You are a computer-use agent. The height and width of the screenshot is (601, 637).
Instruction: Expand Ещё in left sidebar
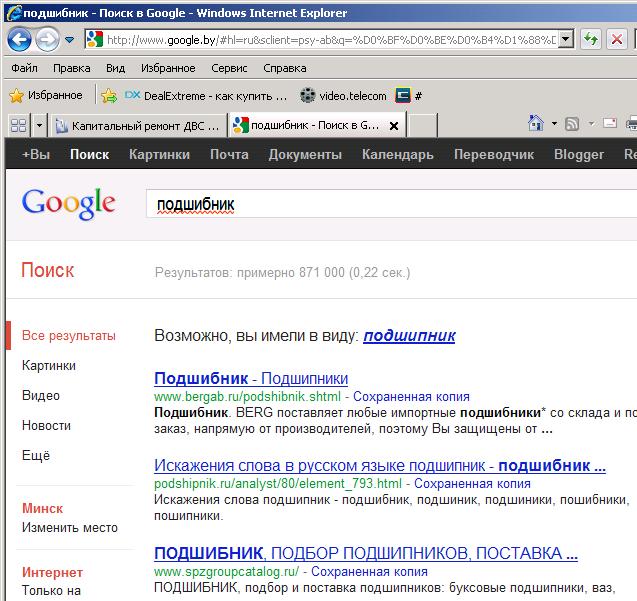tap(36, 456)
